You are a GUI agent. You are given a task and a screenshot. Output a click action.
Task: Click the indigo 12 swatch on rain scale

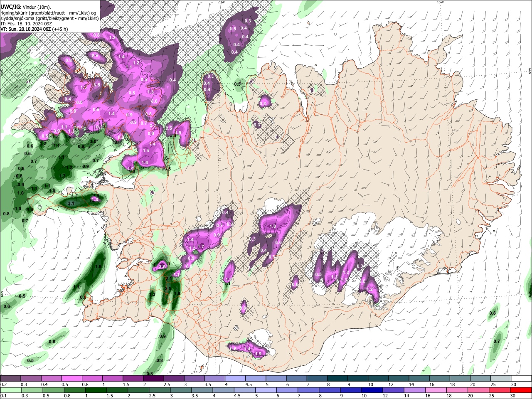pos(393,390)
